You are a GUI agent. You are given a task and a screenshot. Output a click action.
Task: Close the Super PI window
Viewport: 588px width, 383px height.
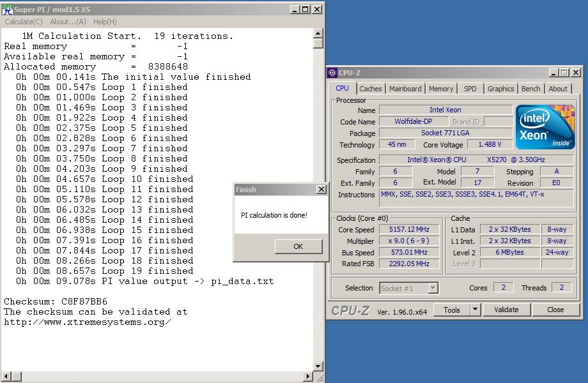(x=317, y=10)
